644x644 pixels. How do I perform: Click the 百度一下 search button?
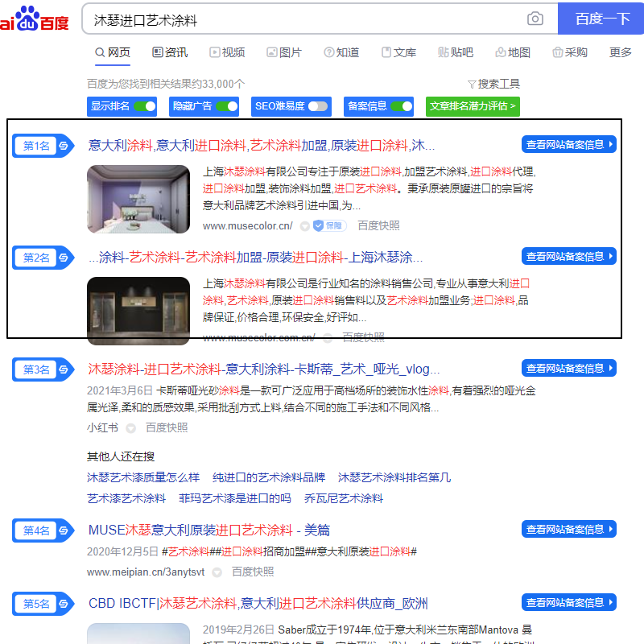click(601, 19)
